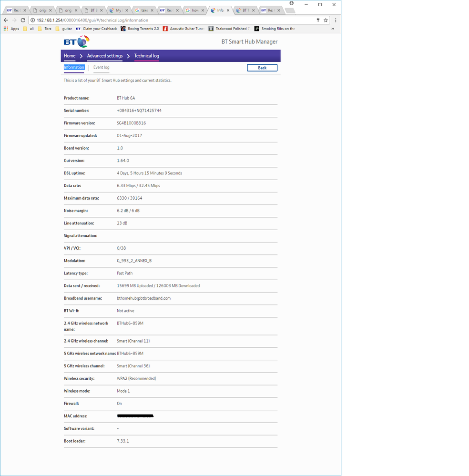469x476 pixels.
Task: Close the 'BT E' tab
Action: (x=102, y=10)
